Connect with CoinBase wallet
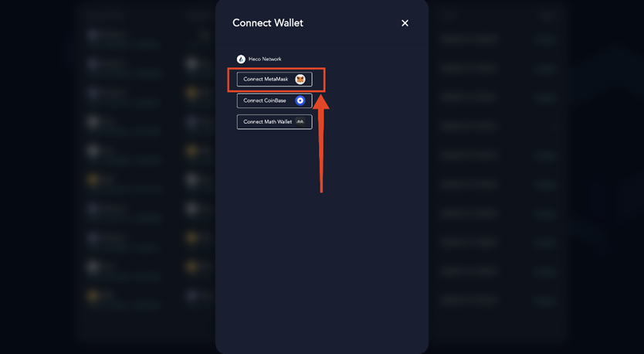 point(274,100)
